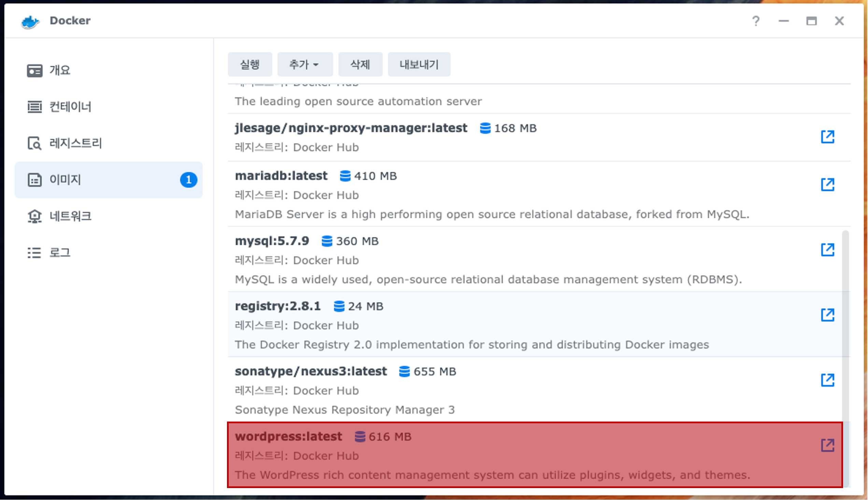Go to the 개요 overview section
The height and width of the screenshot is (500, 868).
59,70
